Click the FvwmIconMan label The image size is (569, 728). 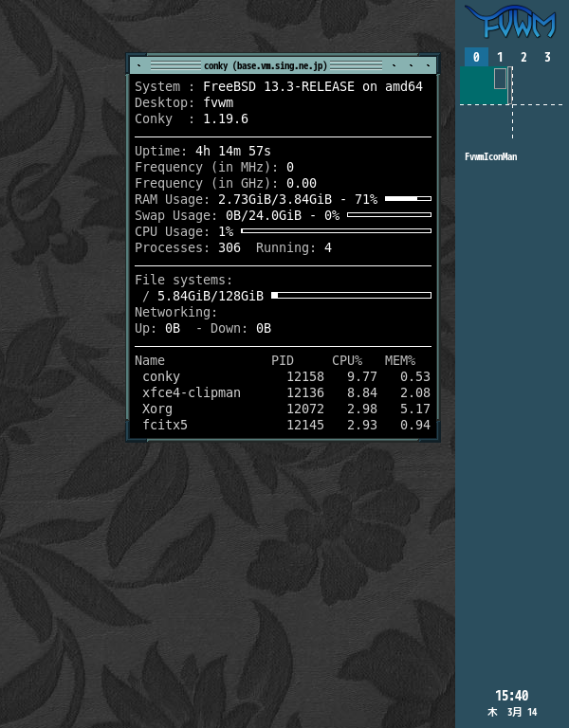[x=490, y=157]
